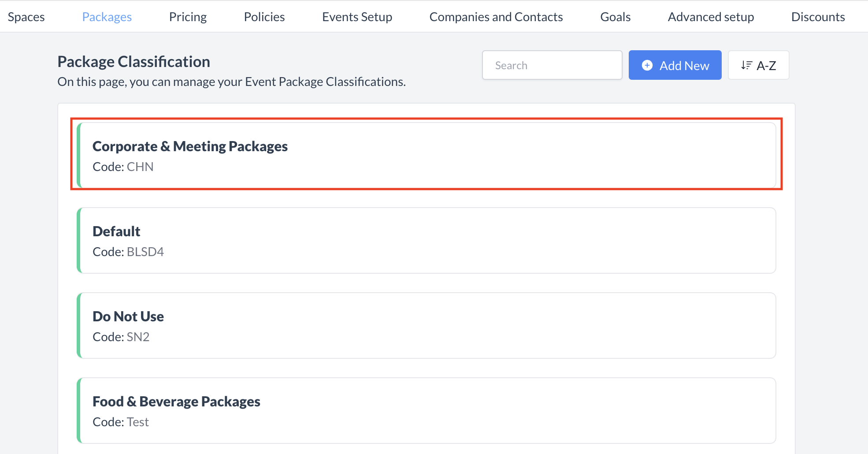Open the Events Setup tab
Viewport: 868px width, 454px height.
point(357,17)
